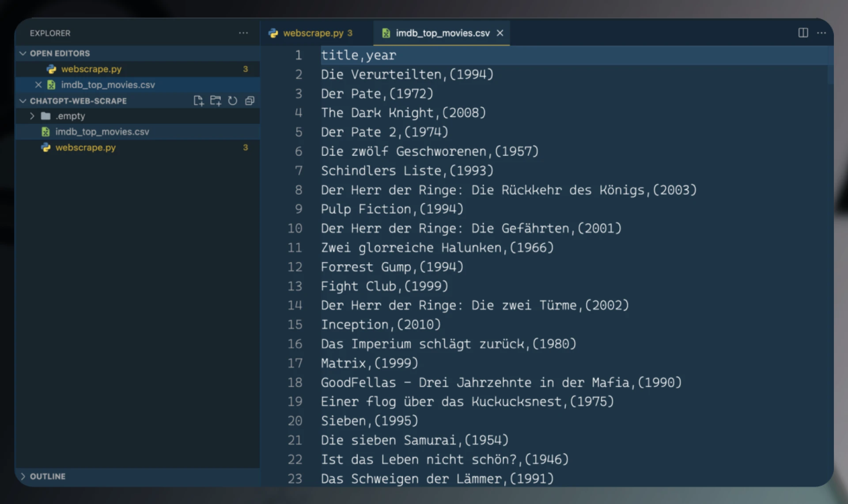The height and width of the screenshot is (504, 848).
Task: Open the editor more actions ellipsis
Action: (821, 33)
